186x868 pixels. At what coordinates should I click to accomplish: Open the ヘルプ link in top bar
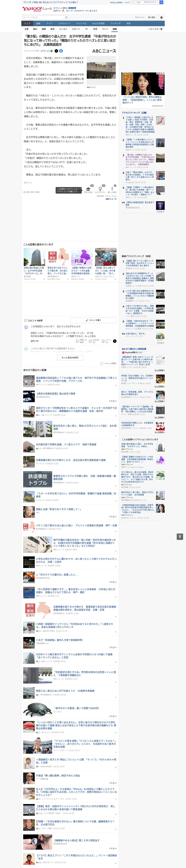tap(127, 2)
